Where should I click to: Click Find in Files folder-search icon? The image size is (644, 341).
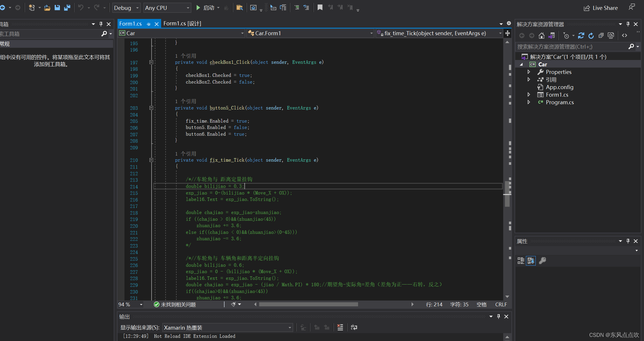click(x=239, y=8)
